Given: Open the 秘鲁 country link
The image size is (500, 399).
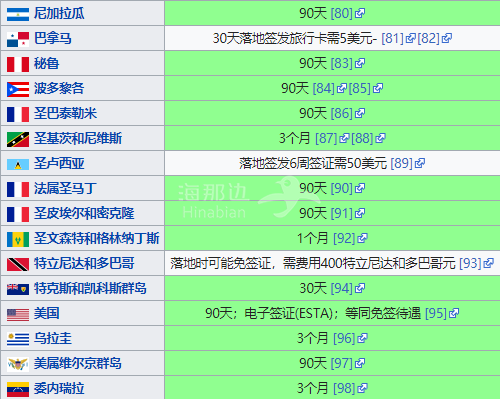Looking at the screenshot, I should [x=46, y=63].
